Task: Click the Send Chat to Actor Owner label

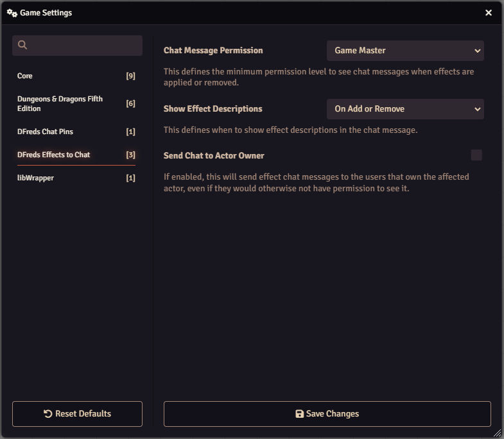Action: click(x=214, y=155)
